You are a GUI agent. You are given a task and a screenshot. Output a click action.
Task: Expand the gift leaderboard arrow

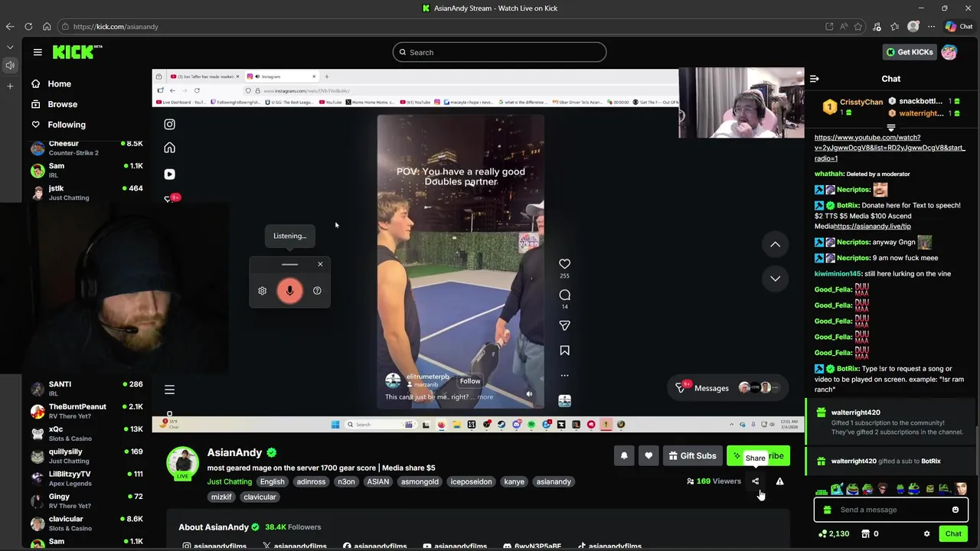pos(890,128)
